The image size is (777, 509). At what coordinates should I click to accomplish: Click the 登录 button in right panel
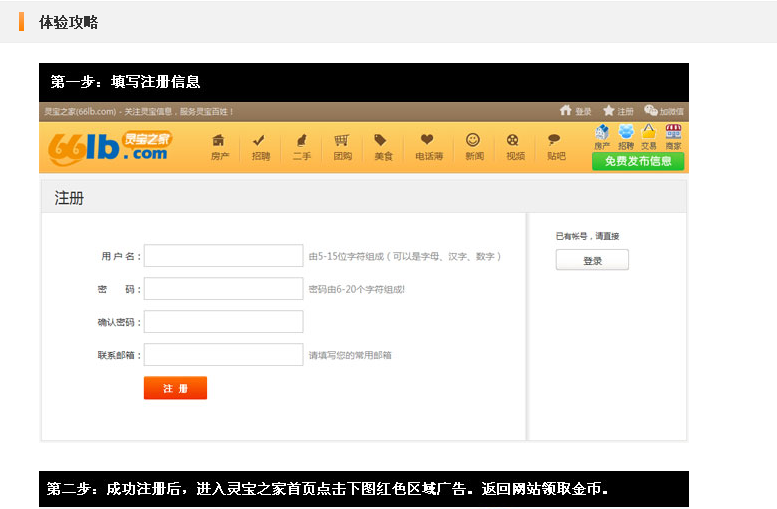tap(592, 260)
